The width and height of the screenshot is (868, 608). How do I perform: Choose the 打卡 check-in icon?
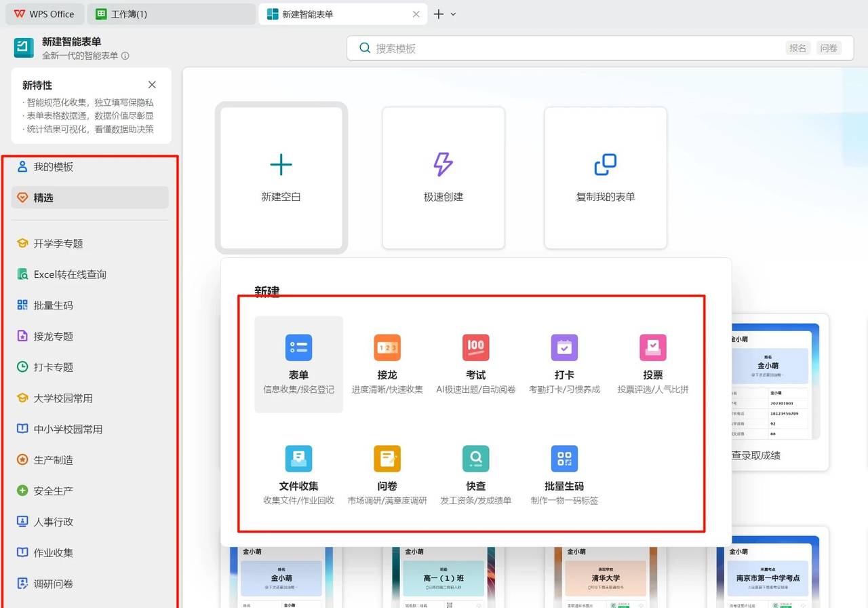[564, 347]
